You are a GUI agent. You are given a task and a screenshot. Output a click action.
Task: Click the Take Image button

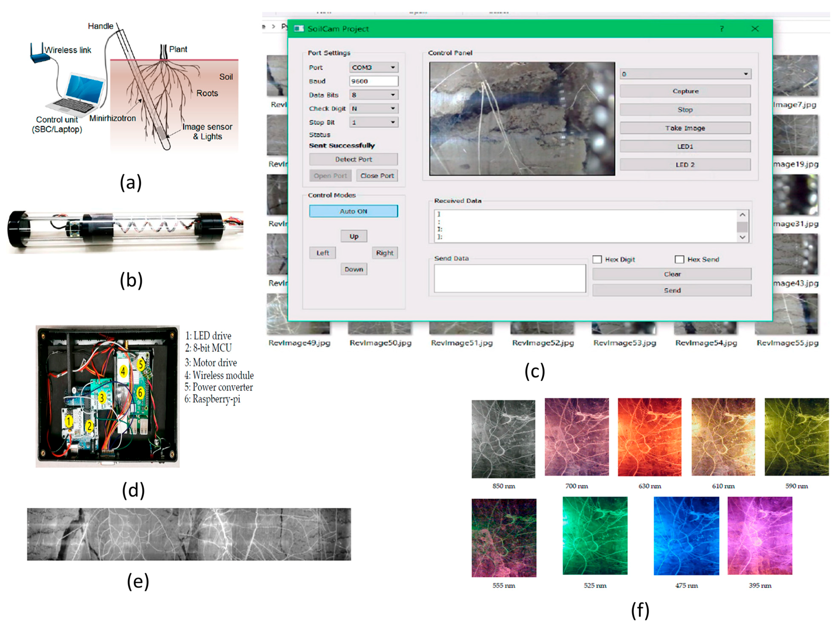tap(685, 128)
